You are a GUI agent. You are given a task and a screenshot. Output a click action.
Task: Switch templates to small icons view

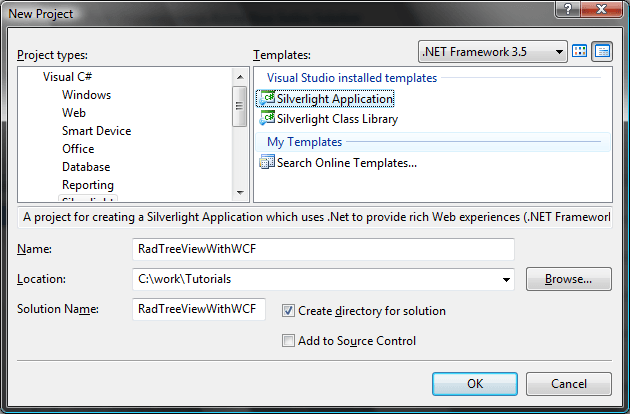point(602,51)
